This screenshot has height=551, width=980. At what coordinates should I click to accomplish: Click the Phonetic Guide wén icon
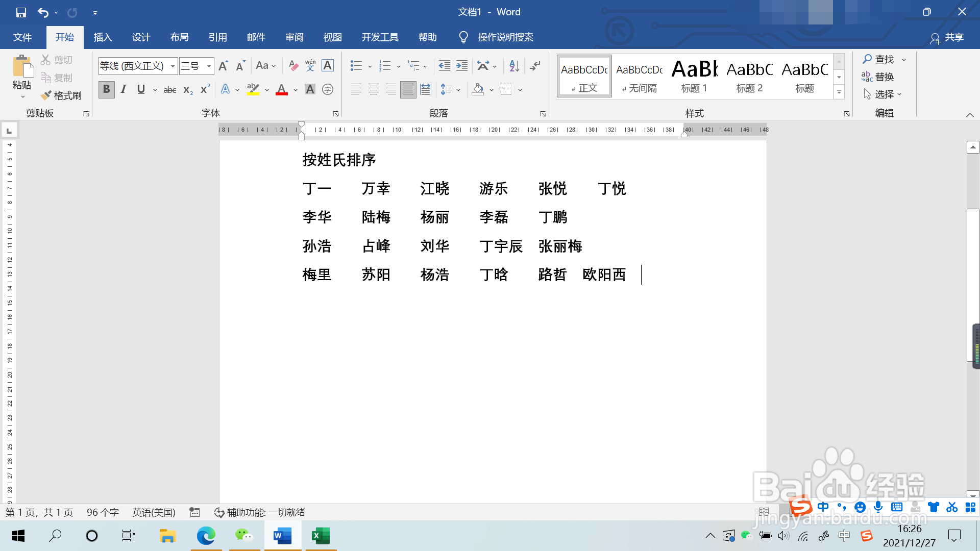coord(310,66)
